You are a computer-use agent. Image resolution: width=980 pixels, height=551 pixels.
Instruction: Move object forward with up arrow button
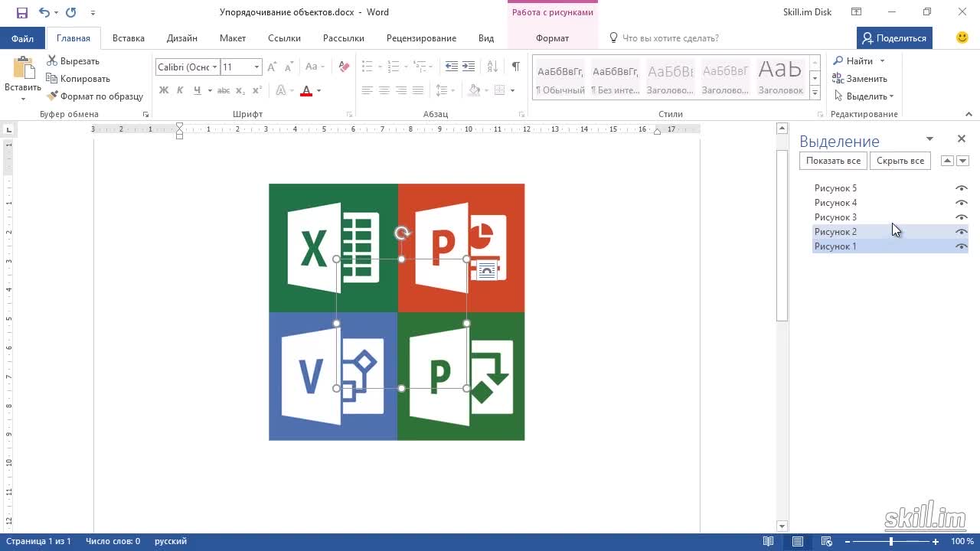947,161
